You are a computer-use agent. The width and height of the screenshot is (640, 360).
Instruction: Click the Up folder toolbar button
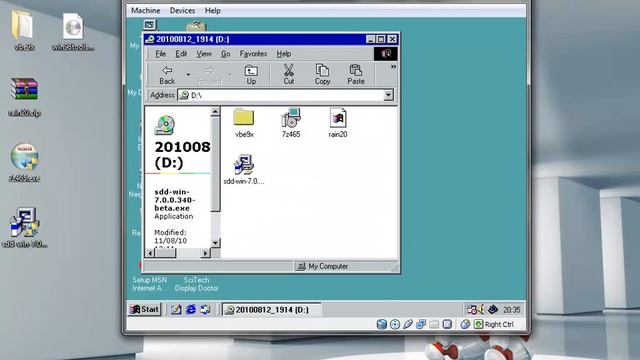coord(251,75)
